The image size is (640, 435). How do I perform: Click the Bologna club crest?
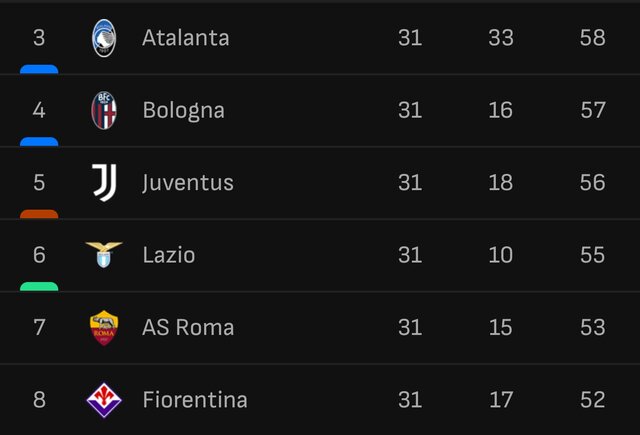coord(104,110)
